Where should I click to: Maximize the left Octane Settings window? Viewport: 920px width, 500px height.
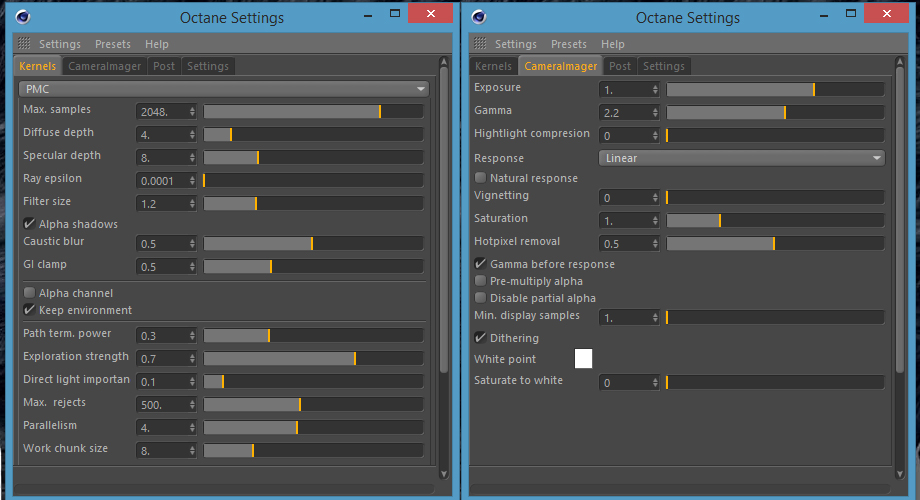point(395,13)
